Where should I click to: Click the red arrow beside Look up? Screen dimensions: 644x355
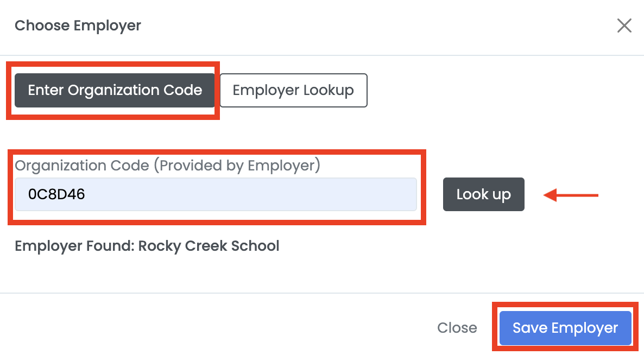click(571, 195)
